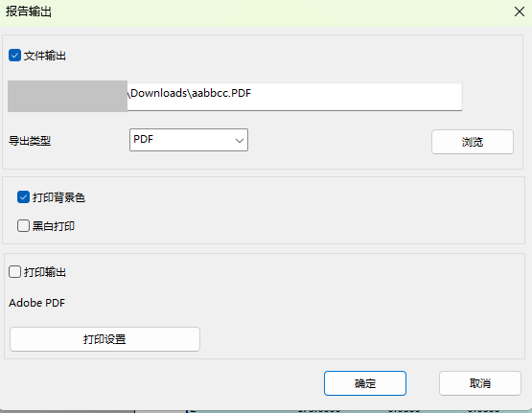Confirm with the 确定 button

click(365, 383)
